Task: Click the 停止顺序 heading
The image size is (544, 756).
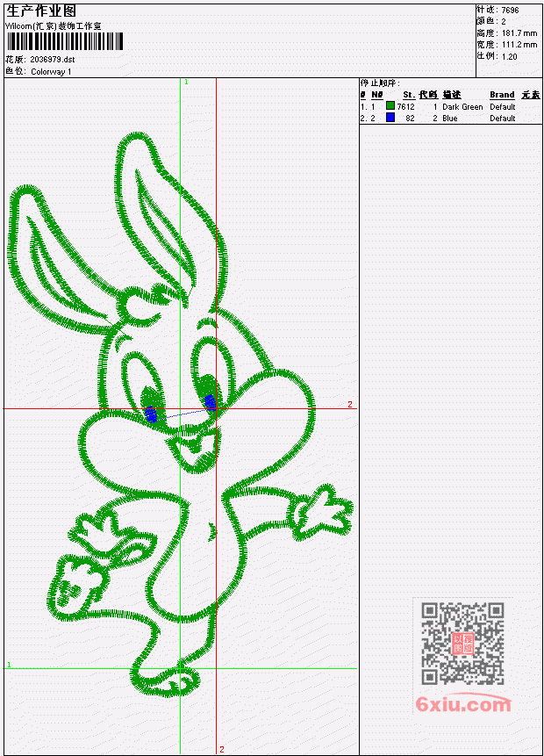Action: coord(380,83)
